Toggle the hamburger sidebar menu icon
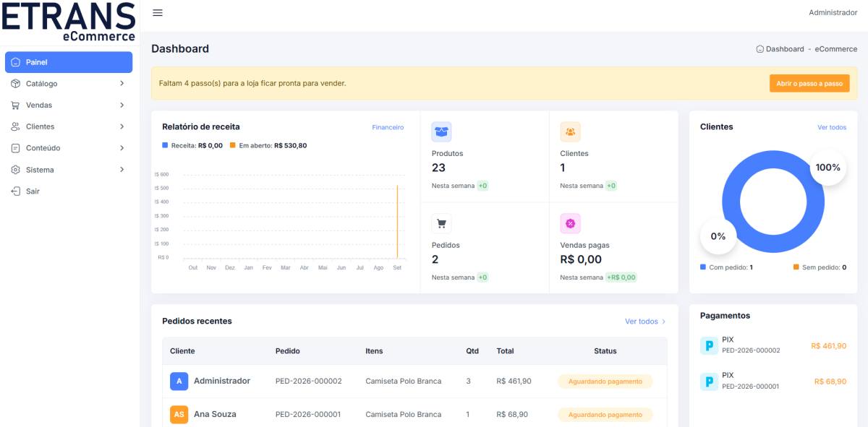 pos(158,13)
